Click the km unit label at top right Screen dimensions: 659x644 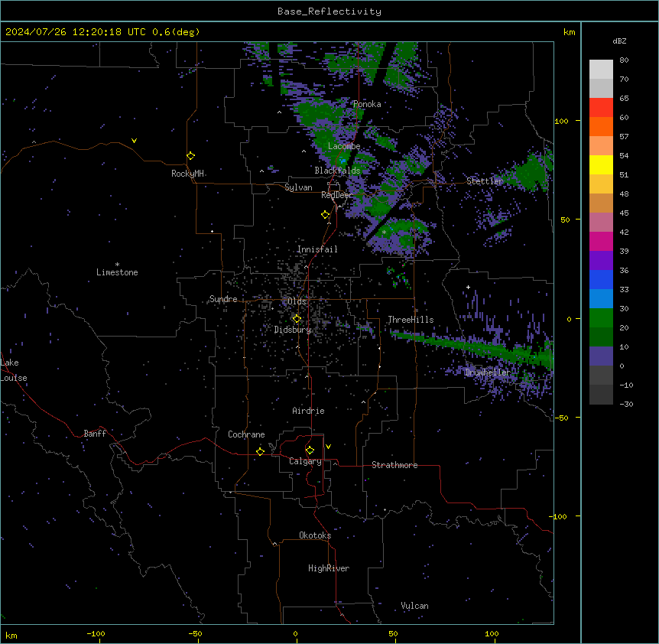click(570, 32)
